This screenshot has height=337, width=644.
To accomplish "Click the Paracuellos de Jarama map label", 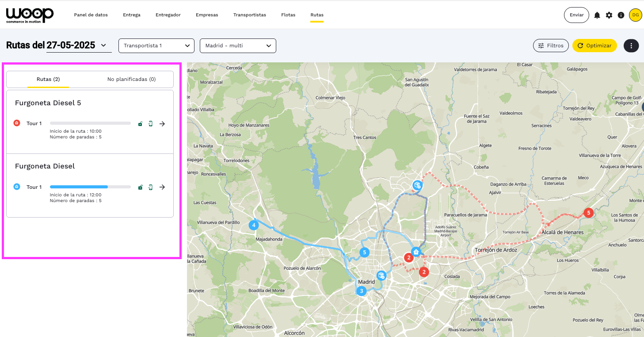I will point(465,215).
